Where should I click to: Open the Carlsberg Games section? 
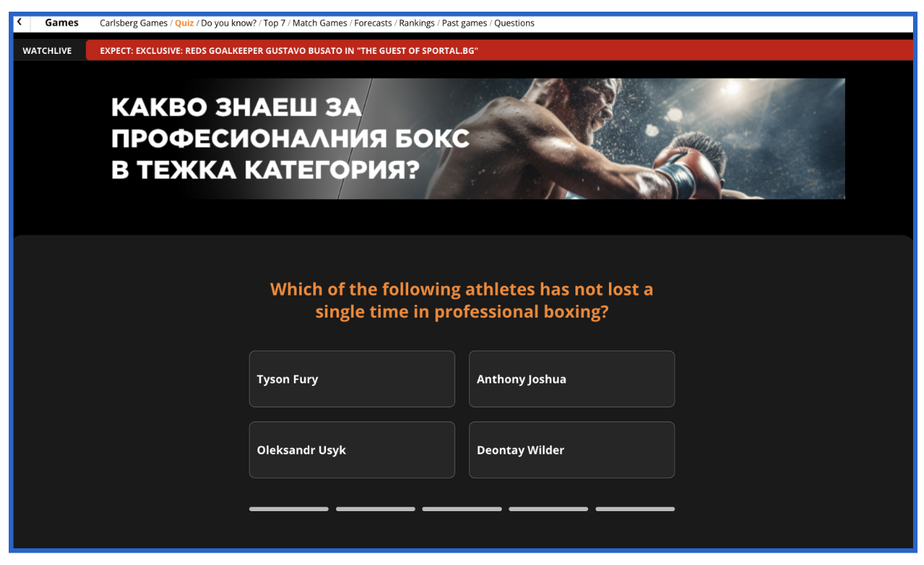(x=134, y=23)
